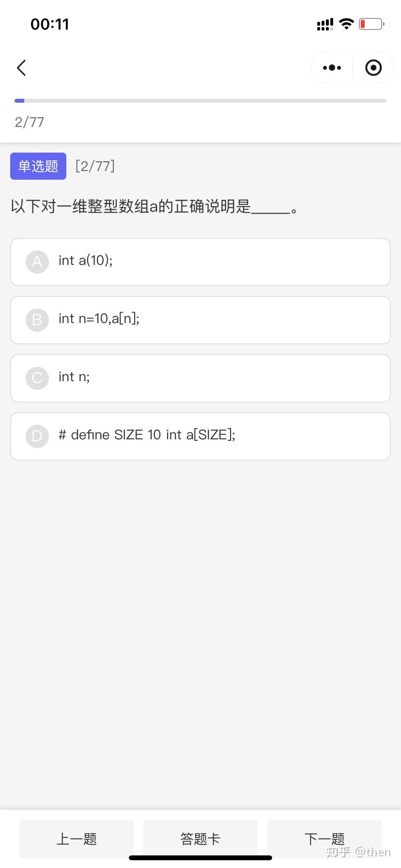Tap the Wi-Fi status icon
This screenshot has width=401, height=868.
(346, 24)
